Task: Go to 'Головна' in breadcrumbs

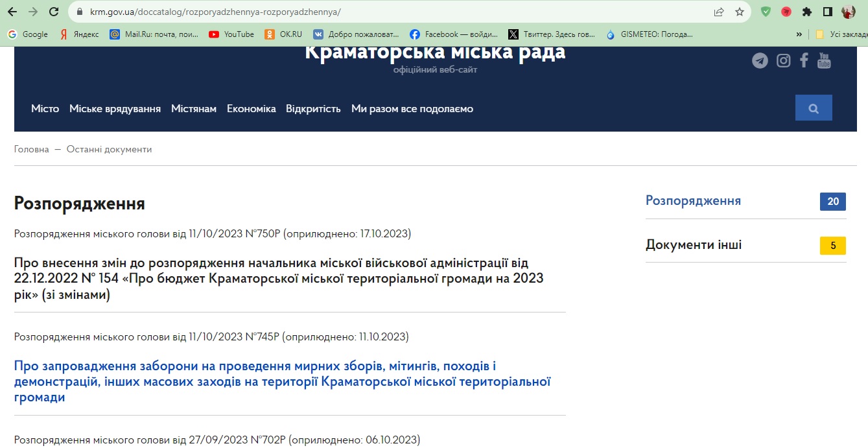Action: coord(31,149)
